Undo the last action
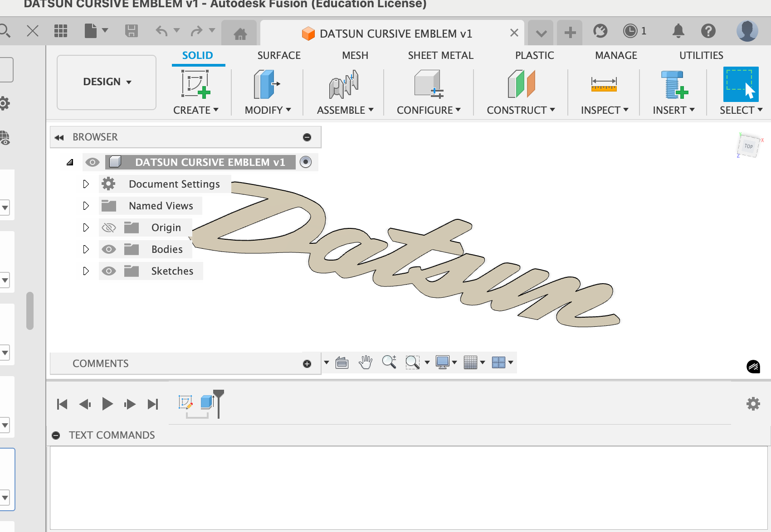 click(x=161, y=31)
